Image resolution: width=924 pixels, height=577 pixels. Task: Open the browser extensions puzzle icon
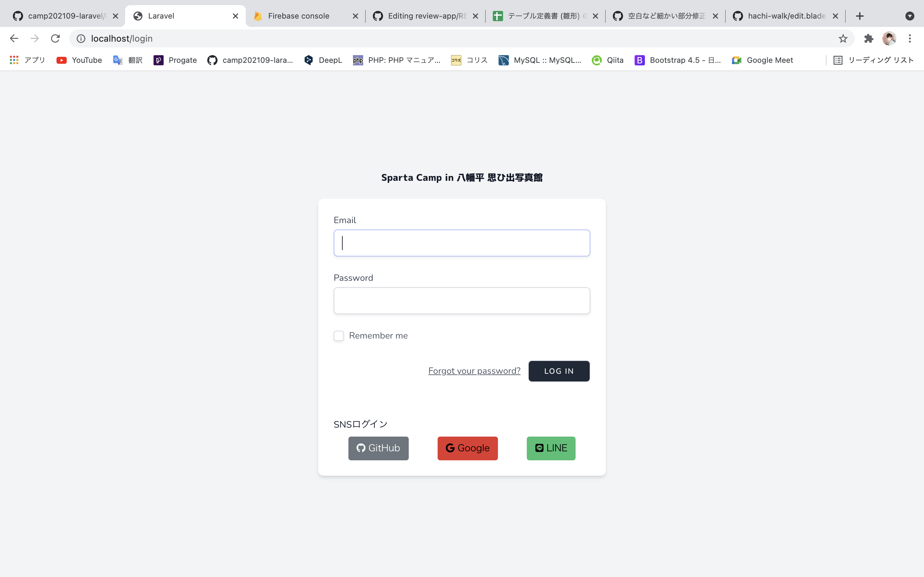coord(868,38)
